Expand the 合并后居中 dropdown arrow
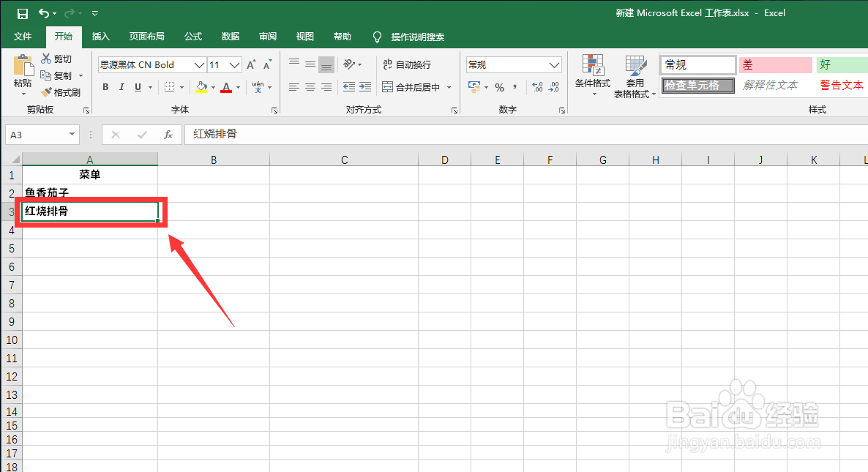Viewport: 868px width, 472px height. tap(449, 87)
